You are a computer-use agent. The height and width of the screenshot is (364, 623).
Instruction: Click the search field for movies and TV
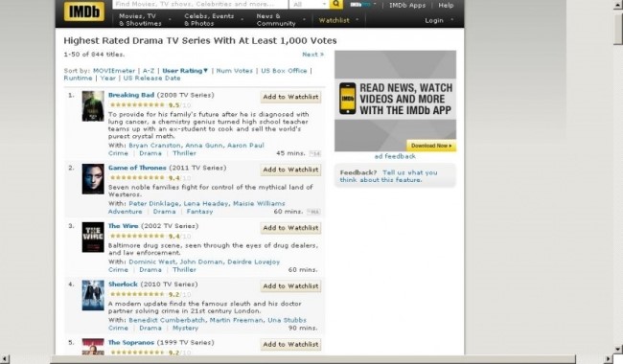pyautogui.click(x=200, y=4)
